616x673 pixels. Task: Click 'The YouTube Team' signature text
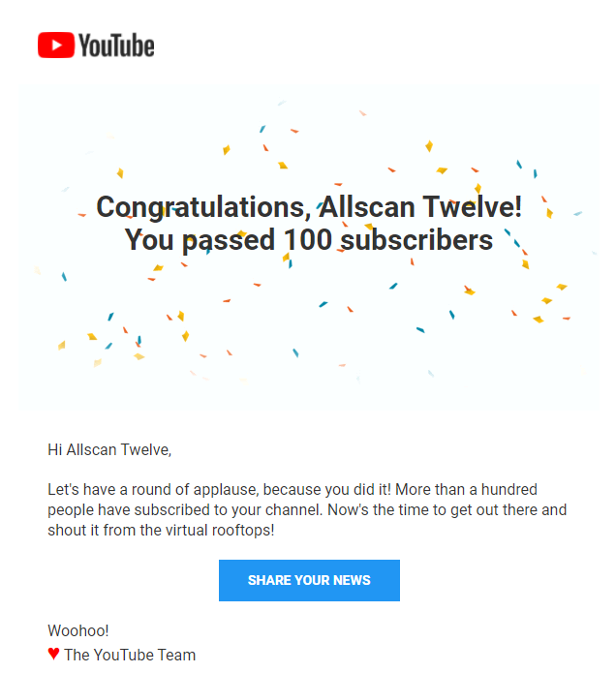click(x=130, y=655)
